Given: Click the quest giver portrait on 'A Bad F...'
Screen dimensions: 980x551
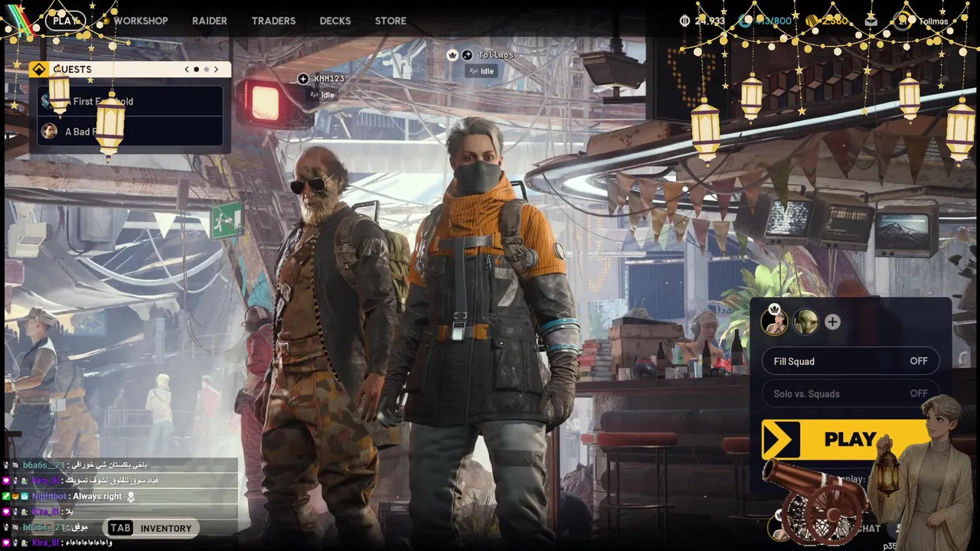Looking at the screenshot, I should 49,131.
